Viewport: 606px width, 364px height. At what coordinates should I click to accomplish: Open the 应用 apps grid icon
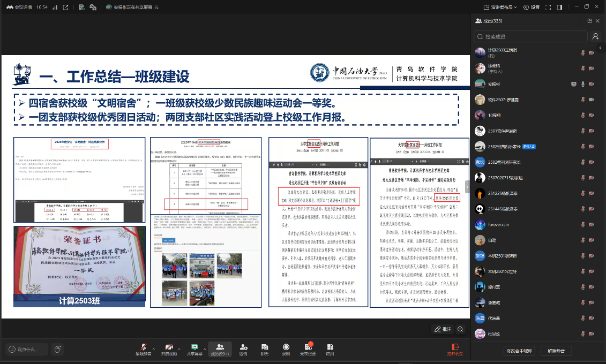(330, 347)
